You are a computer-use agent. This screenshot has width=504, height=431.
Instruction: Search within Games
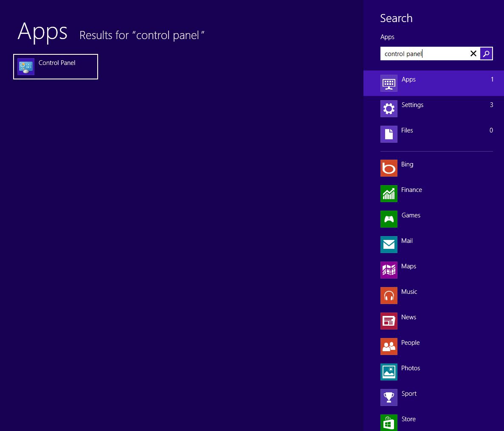pyautogui.click(x=434, y=219)
